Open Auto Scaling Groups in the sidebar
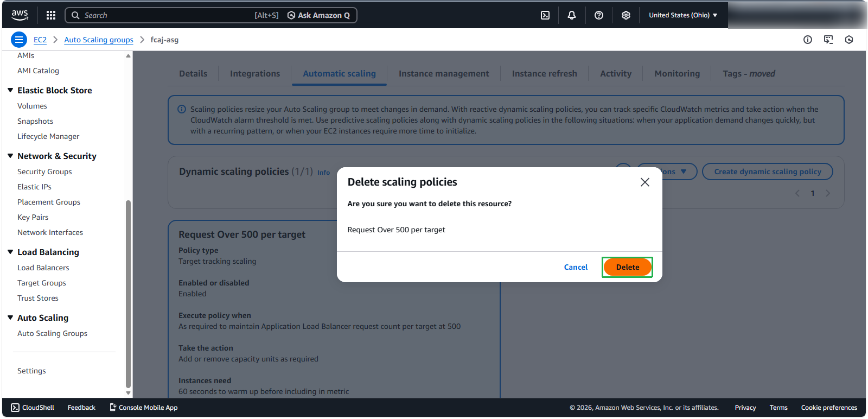868x419 pixels. click(52, 333)
